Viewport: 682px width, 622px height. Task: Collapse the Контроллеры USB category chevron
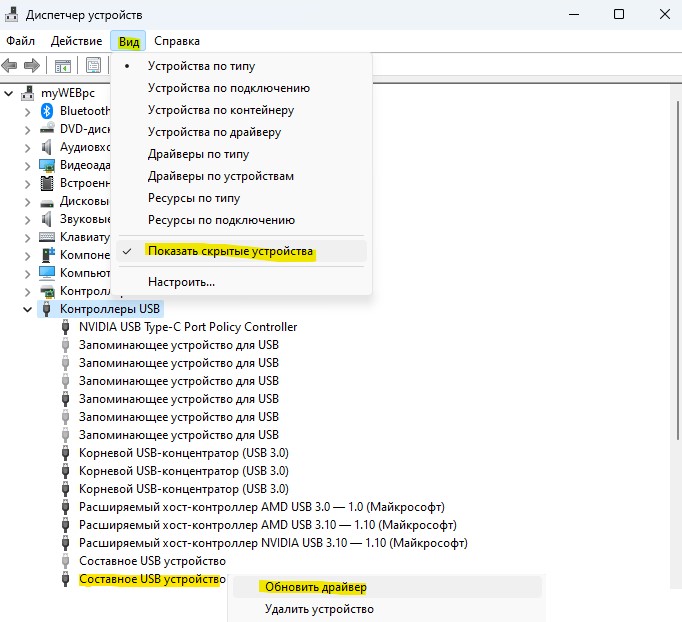[x=27, y=309]
